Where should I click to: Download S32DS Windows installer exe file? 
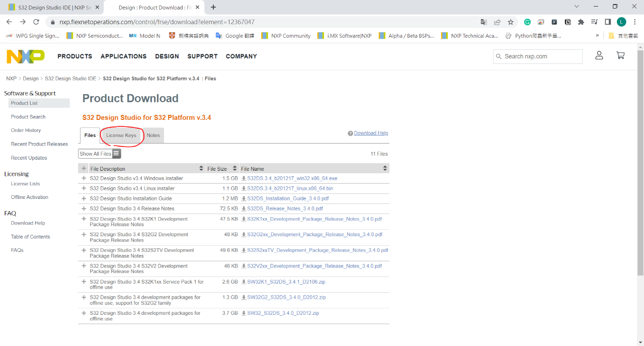(292, 178)
